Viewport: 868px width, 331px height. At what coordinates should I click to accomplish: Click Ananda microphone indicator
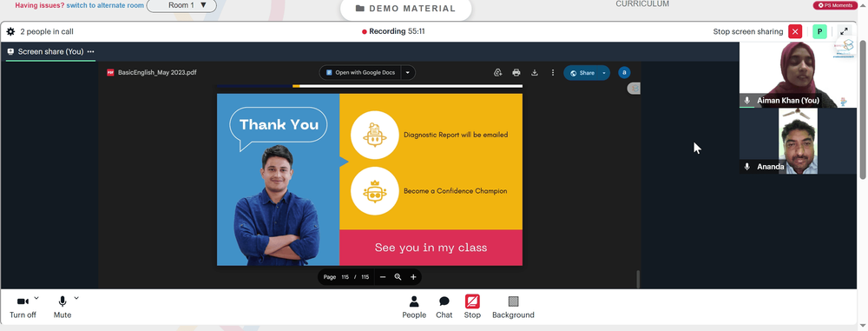click(x=746, y=166)
